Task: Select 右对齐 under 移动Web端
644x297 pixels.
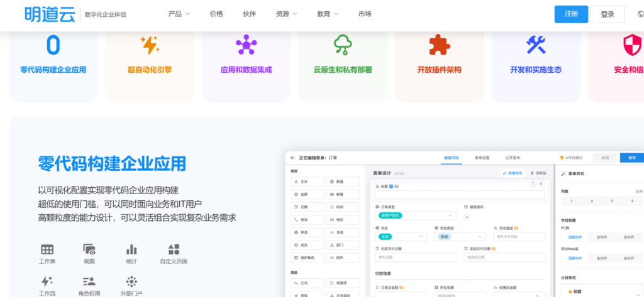Action: pyautogui.click(x=629, y=259)
